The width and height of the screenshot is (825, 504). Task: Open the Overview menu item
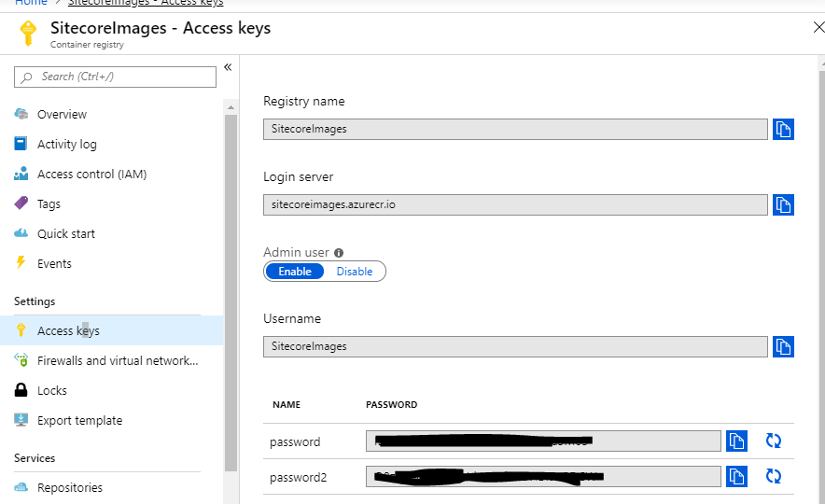point(62,114)
